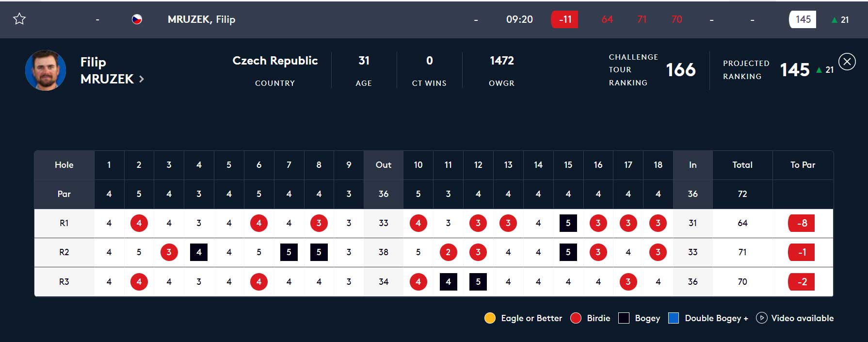Open Filip Mruzek profile via chevron
The width and height of the screenshot is (868, 342).
click(142, 79)
